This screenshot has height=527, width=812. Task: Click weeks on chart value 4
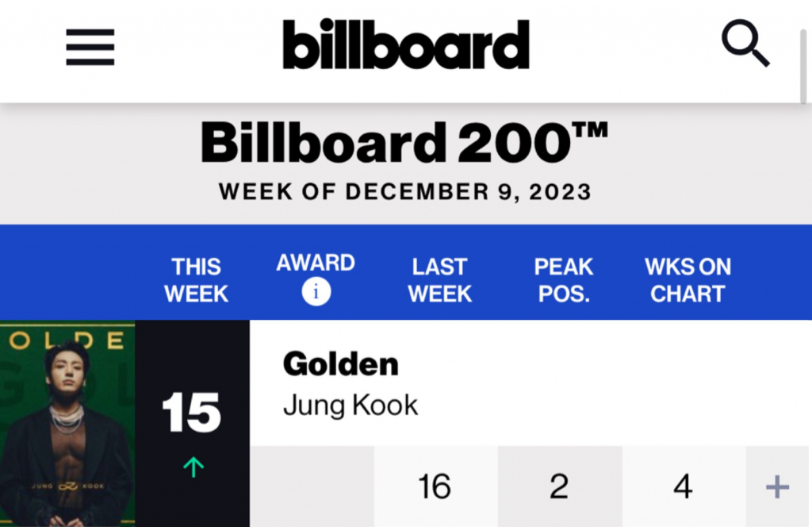point(684,487)
